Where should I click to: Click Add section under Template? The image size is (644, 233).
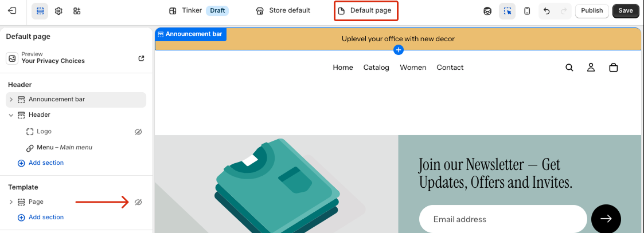[x=46, y=218]
